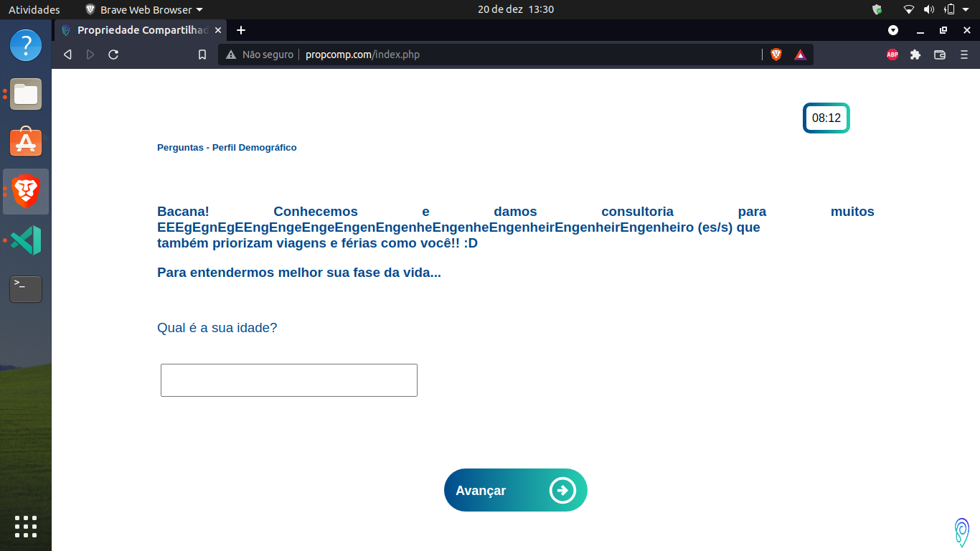The image size is (980, 551).
Task: Click 'Para entendermos melhor sua fase da vida...' text
Action: click(x=299, y=273)
